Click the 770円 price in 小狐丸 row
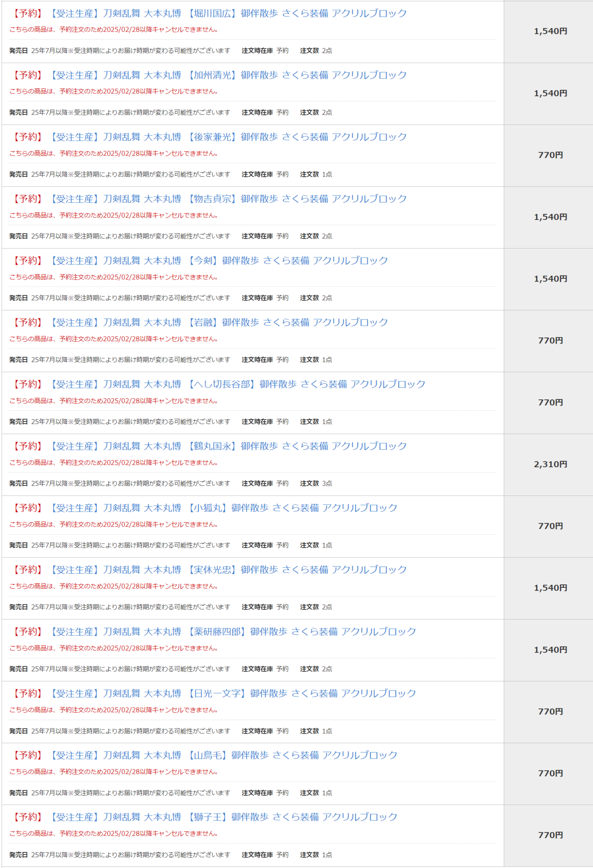The width and height of the screenshot is (593, 868). (x=551, y=526)
